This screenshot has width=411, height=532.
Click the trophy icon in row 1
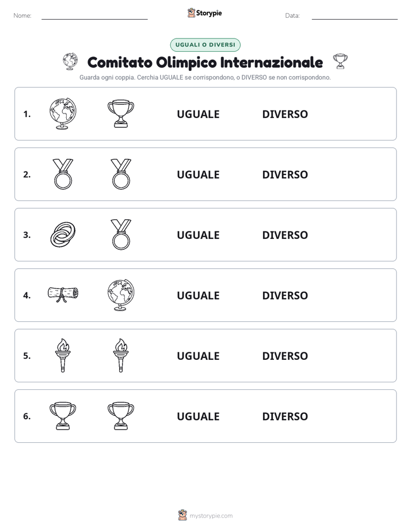pos(121,113)
